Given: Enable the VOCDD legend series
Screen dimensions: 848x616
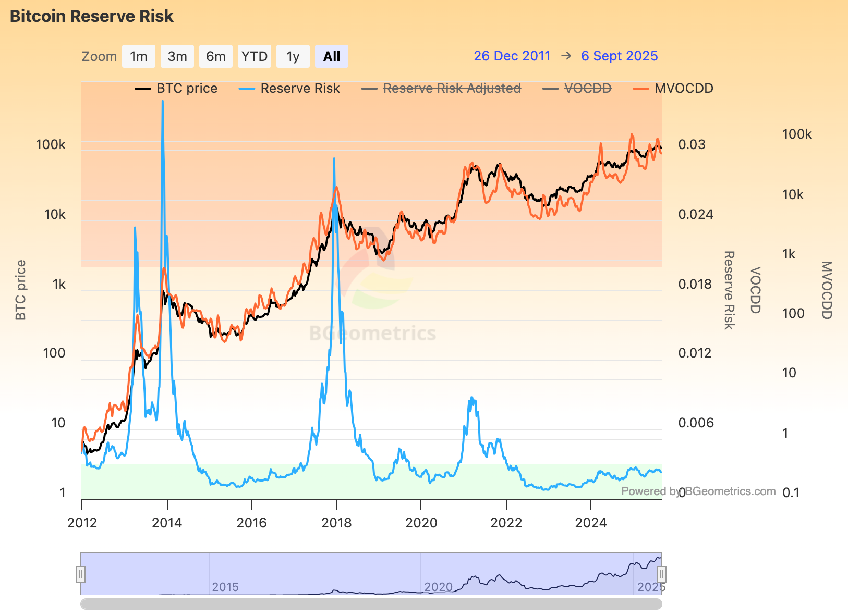Looking at the screenshot, I should click(588, 89).
